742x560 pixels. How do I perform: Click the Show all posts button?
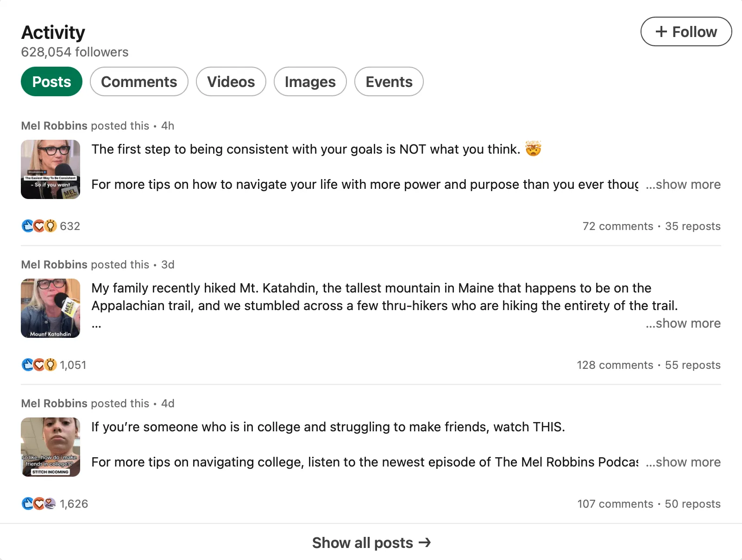click(371, 542)
